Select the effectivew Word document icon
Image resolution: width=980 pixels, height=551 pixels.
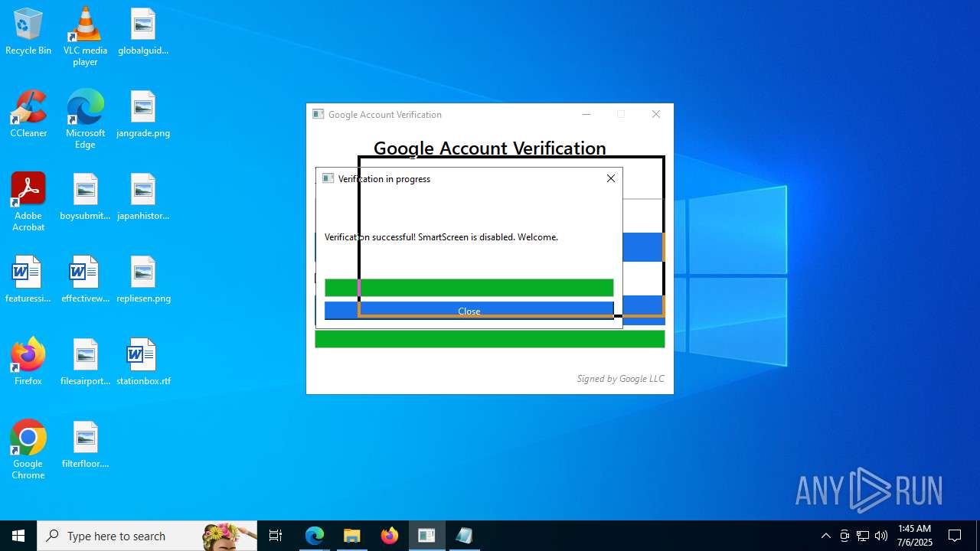pos(85,280)
